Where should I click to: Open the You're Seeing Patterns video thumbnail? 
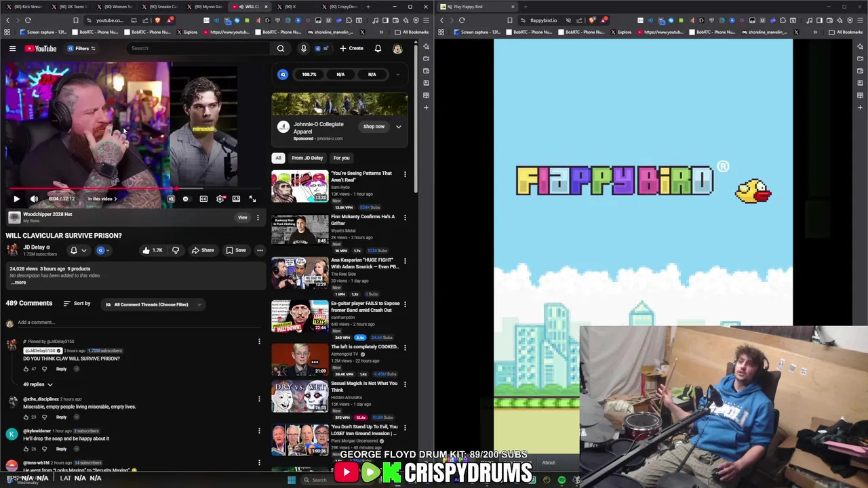click(300, 186)
